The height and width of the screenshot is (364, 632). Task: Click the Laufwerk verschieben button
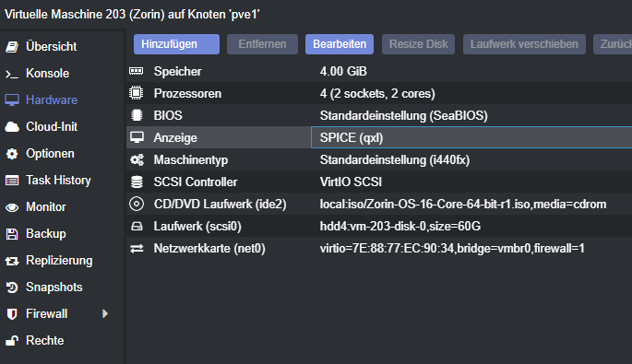[x=524, y=44]
